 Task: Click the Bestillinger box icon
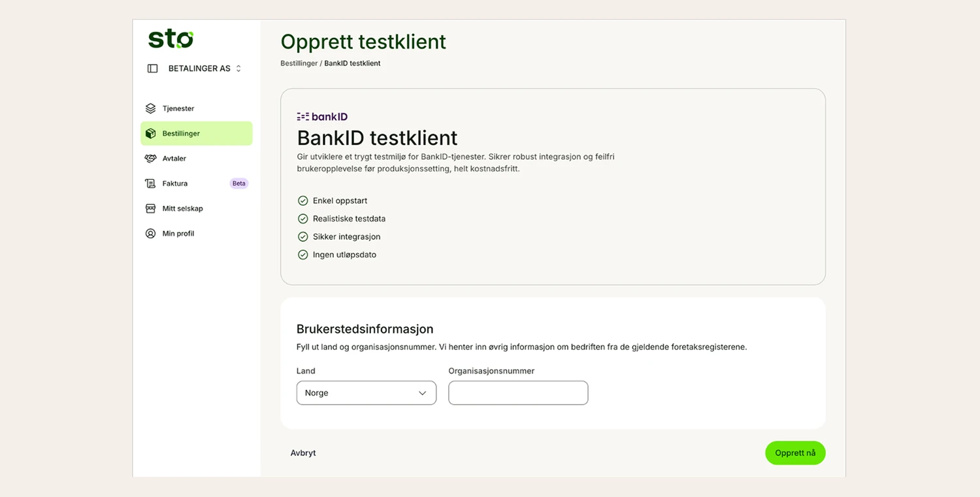coord(150,133)
